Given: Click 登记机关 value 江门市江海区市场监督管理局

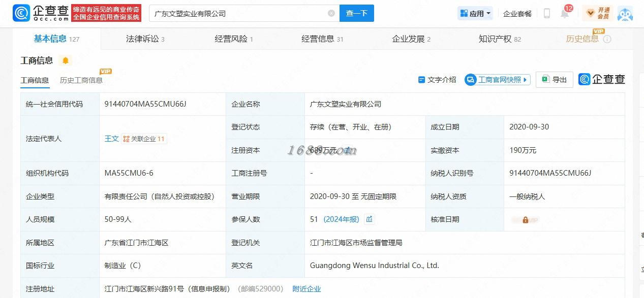Looking at the screenshot, I should 356,243.
